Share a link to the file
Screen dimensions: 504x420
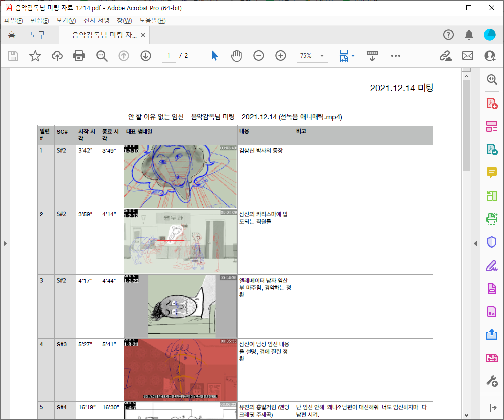[446, 56]
